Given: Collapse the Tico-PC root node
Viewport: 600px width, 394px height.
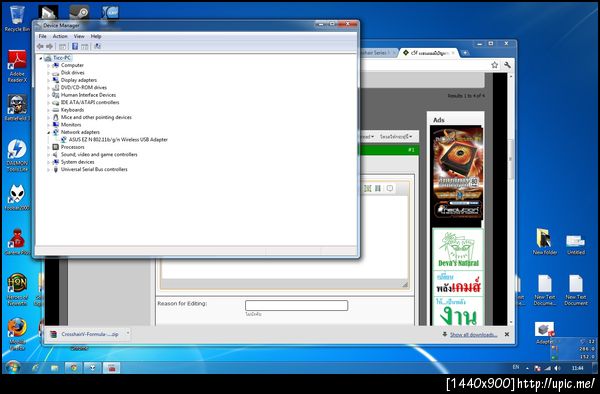Looking at the screenshot, I should click(41, 58).
